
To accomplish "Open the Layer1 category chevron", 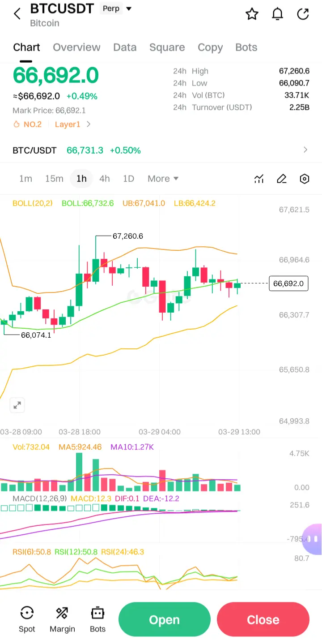I will (x=89, y=125).
